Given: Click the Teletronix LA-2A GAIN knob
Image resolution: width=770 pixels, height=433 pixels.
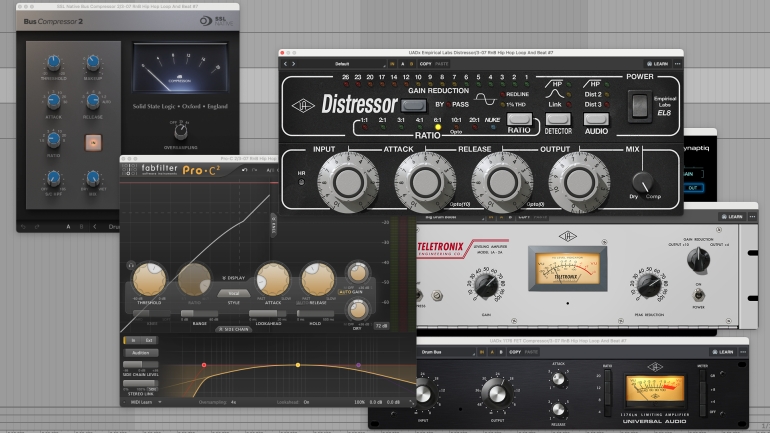Looking at the screenshot, I should tap(486, 285).
